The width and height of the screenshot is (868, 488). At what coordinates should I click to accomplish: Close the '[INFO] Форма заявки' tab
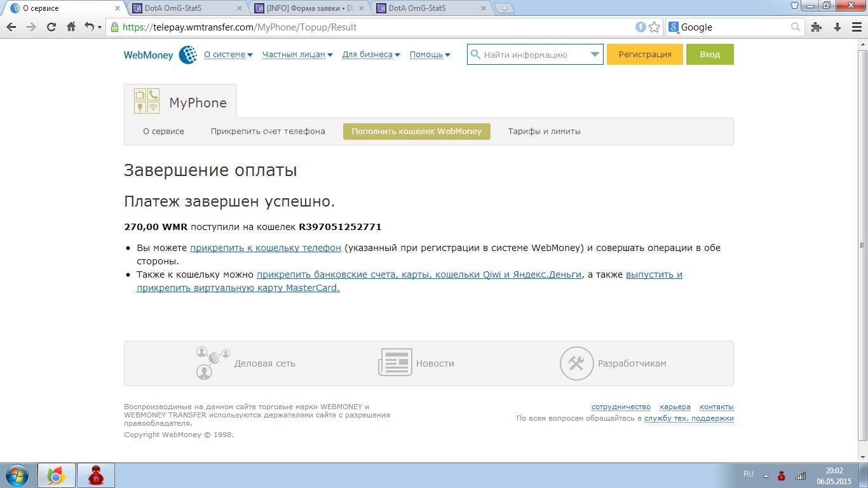361,8
